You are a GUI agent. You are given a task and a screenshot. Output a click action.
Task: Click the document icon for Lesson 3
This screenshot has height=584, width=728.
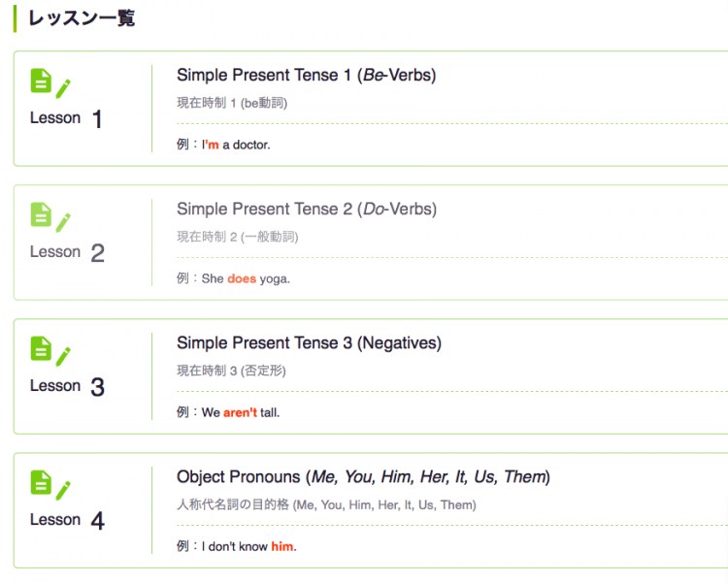click(x=41, y=348)
